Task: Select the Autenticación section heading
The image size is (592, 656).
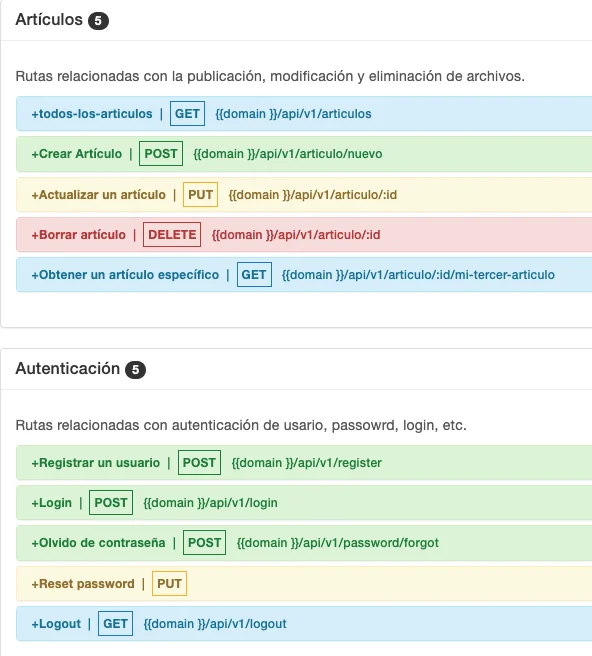Action: pyautogui.click(x=68, y=369)
